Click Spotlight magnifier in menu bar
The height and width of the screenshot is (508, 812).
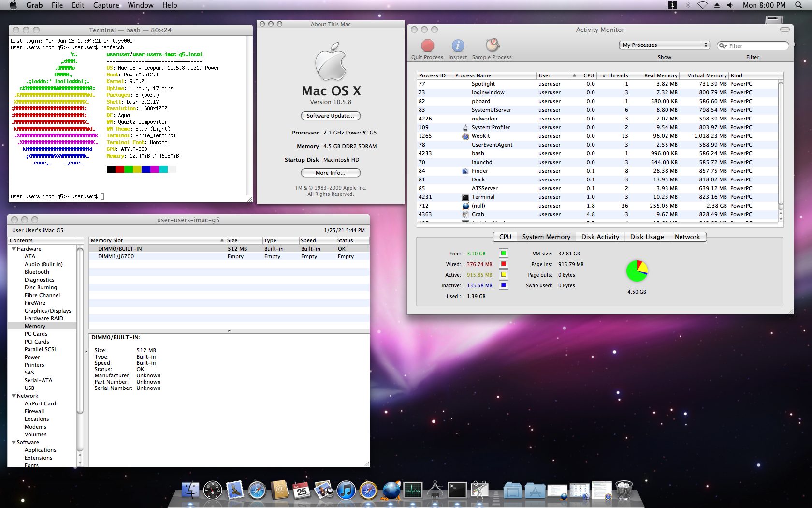798,5
